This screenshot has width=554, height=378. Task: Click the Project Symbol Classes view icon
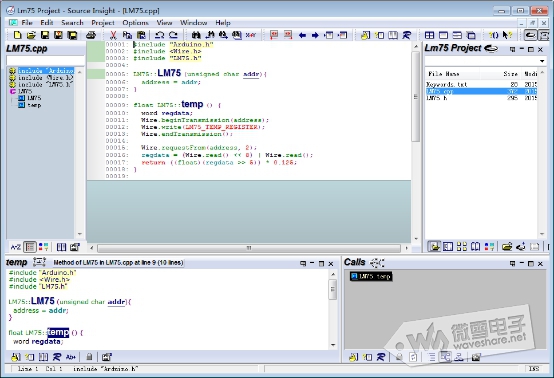click(x=461, y=246)
